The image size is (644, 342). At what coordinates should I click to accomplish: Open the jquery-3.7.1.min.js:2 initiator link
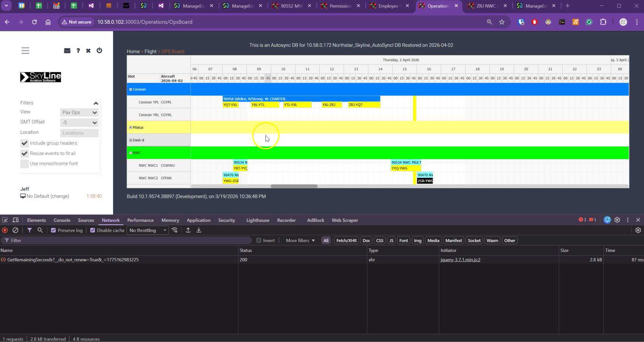point(460,260)
